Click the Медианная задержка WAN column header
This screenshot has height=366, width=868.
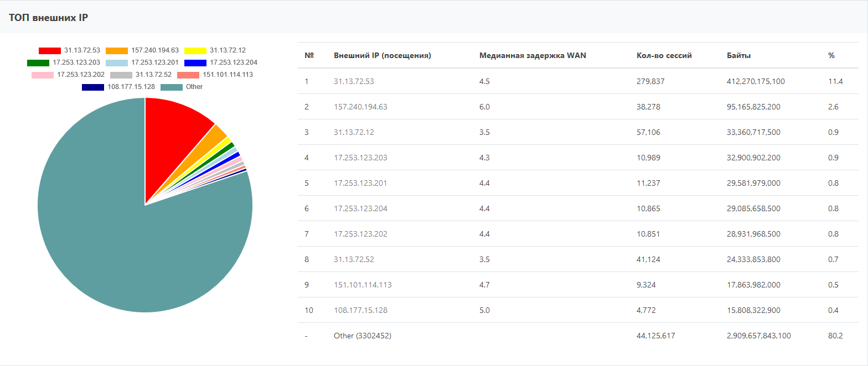(533, 55)
